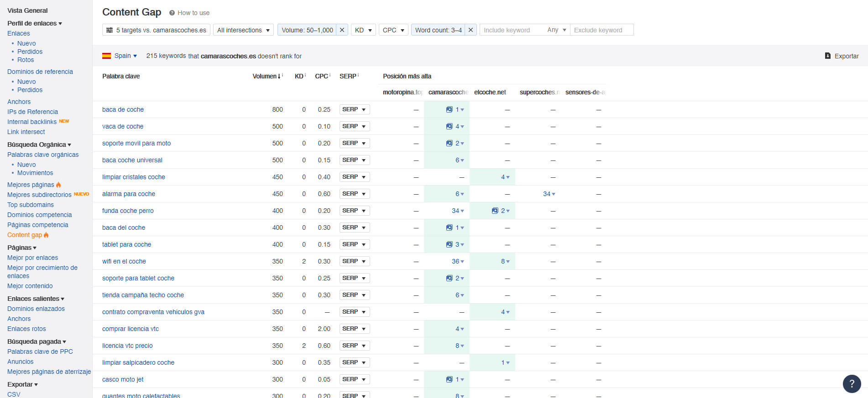Open the CPC filter dropdown

point(393,30)
